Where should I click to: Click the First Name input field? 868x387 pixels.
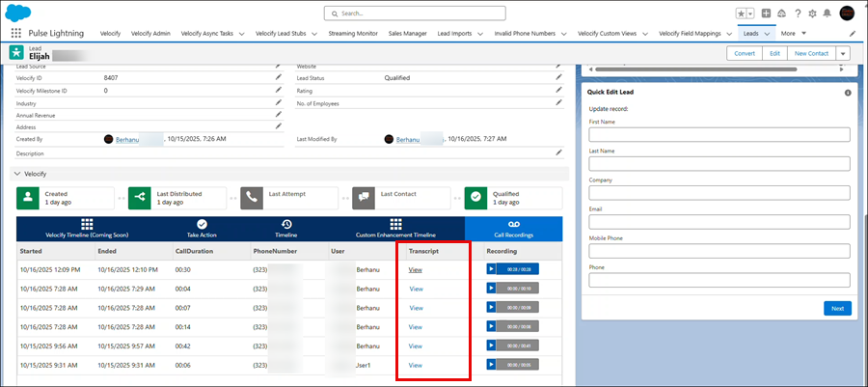coord(719,134)
